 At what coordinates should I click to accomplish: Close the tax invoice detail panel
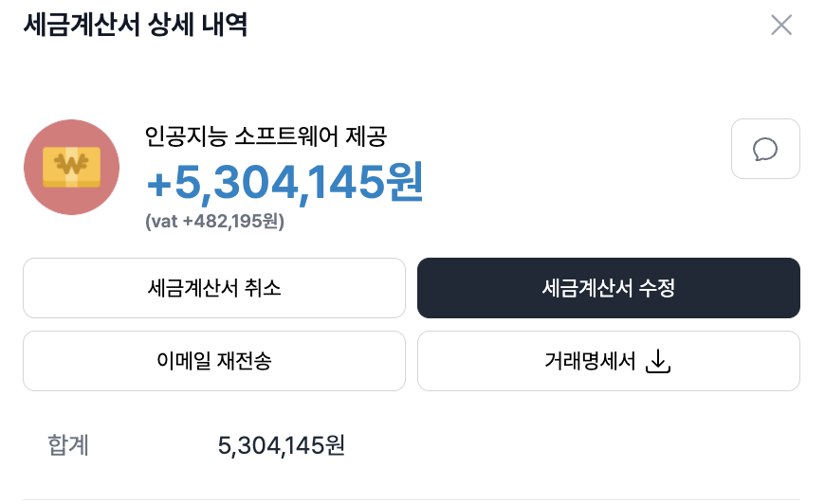[x=780, y=26]
